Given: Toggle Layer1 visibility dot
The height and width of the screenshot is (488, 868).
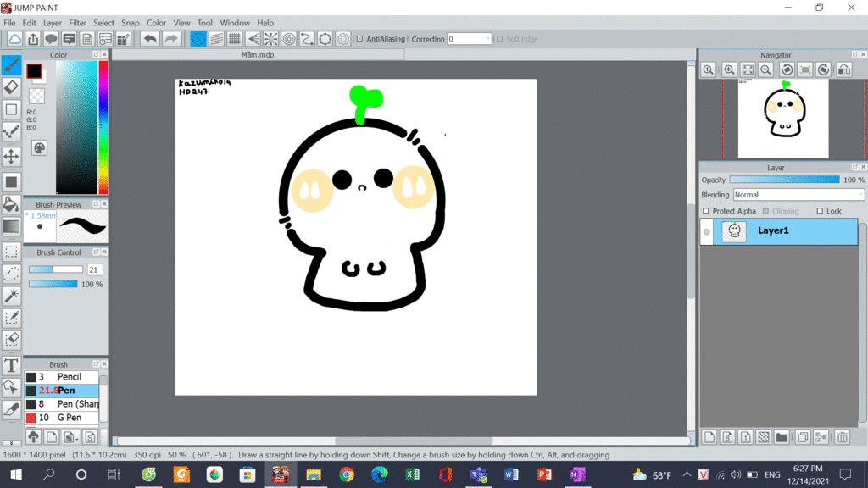Looking at the screenshot, I should [x=706, y=232].
